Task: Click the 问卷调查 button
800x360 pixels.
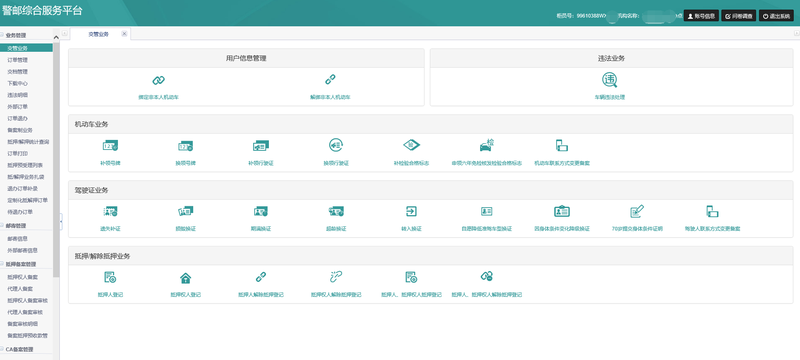Action: [x=738, y=16]
